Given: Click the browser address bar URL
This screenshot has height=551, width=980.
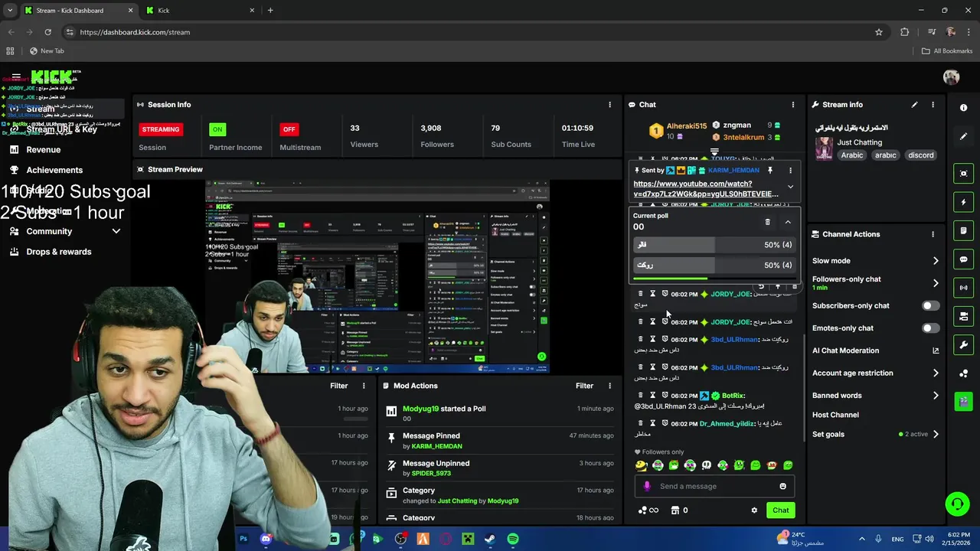Looking at the screenshot, I should coord(135,32).
